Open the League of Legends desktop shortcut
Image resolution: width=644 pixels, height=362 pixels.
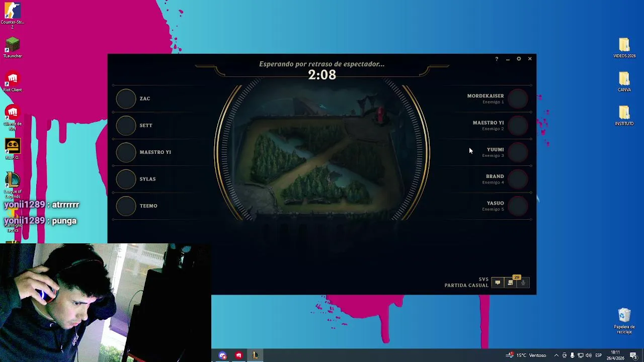[x=13, y=185]
